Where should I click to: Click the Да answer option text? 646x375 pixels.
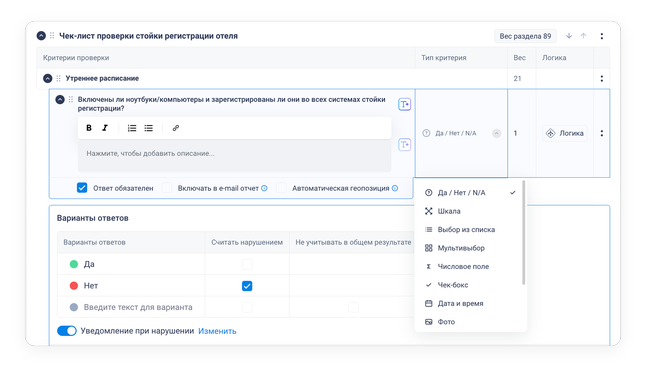pos(89,264)
